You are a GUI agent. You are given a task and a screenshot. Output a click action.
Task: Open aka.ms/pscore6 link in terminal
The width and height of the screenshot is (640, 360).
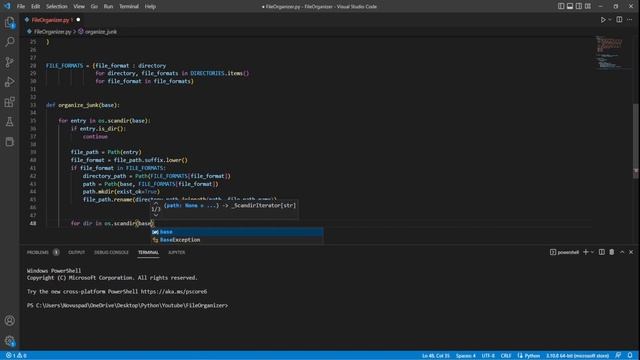(x=174, y=291)
